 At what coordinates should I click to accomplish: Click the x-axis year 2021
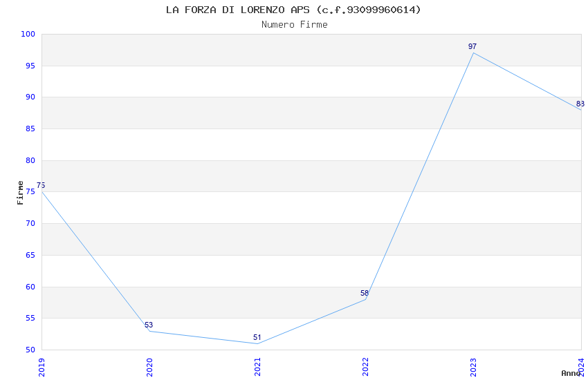pos(257,367)
